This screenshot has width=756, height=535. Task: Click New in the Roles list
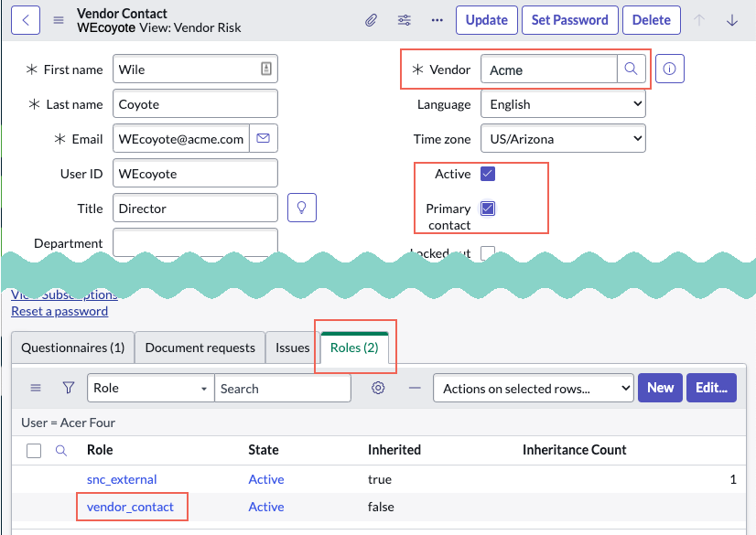pyautogui.click(x=660, y=388)
